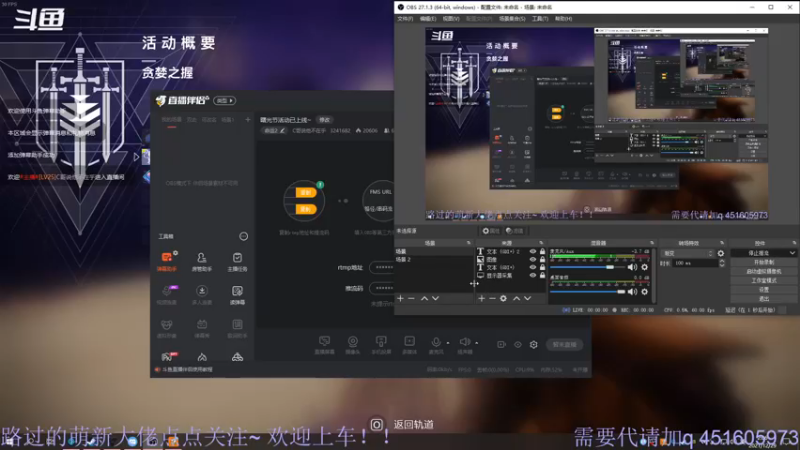Toggle the preview eye icon in streaming companion
Screen dimensions: 800x450
click(518, 344)
